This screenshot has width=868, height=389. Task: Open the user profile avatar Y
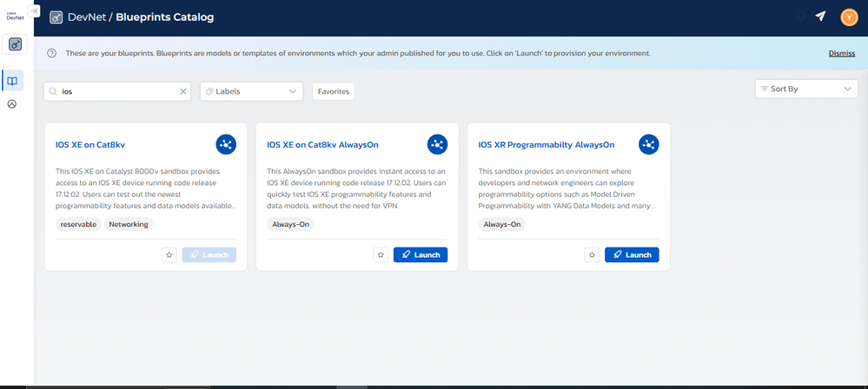849,17
